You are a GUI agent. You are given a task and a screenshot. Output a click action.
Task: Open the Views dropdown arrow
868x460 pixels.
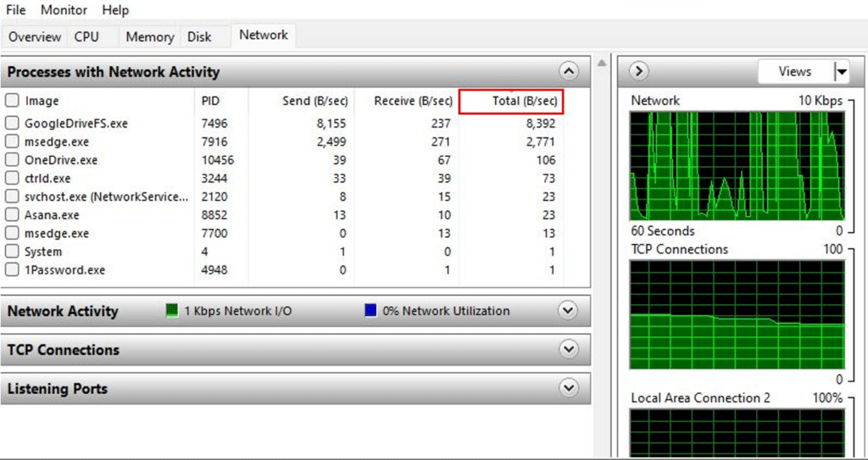(841, 72)
